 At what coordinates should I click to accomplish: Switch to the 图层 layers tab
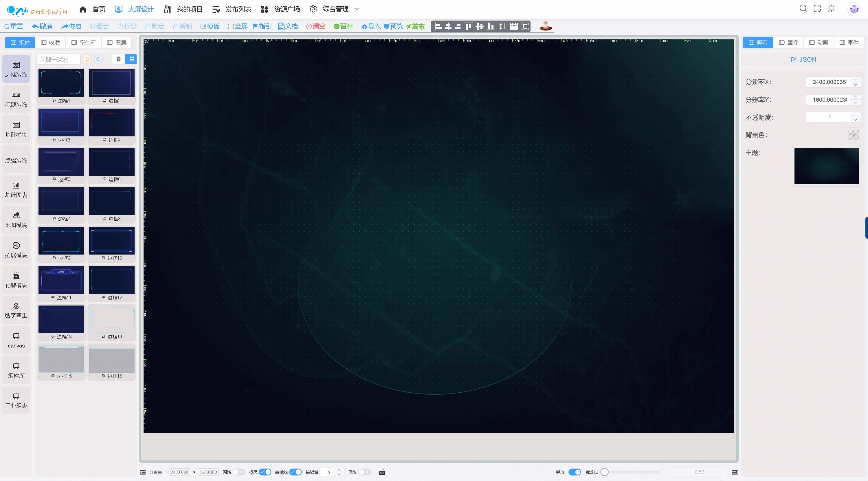click(x=117, y=43)
